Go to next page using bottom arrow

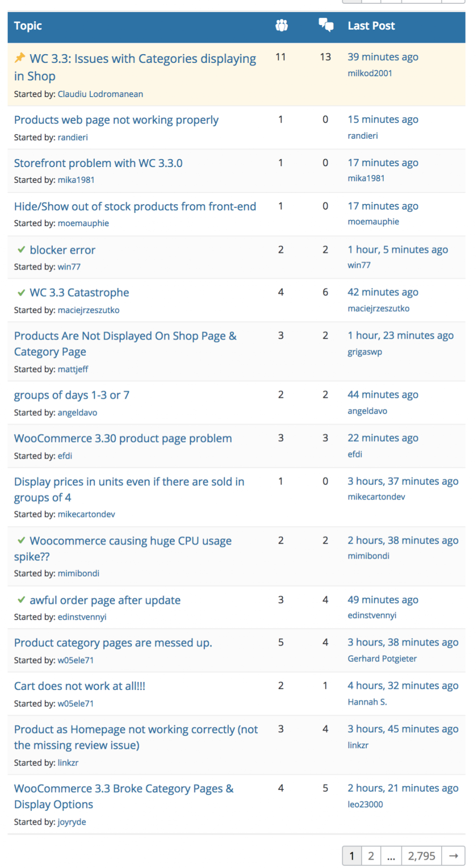[453, 856]
